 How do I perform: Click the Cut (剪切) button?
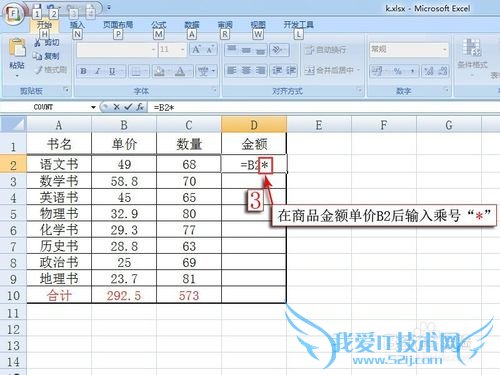point(47,42)
